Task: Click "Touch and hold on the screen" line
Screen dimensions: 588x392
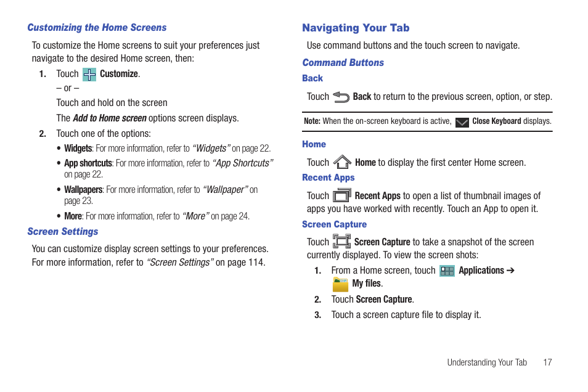Action: (x=112, y=103)
